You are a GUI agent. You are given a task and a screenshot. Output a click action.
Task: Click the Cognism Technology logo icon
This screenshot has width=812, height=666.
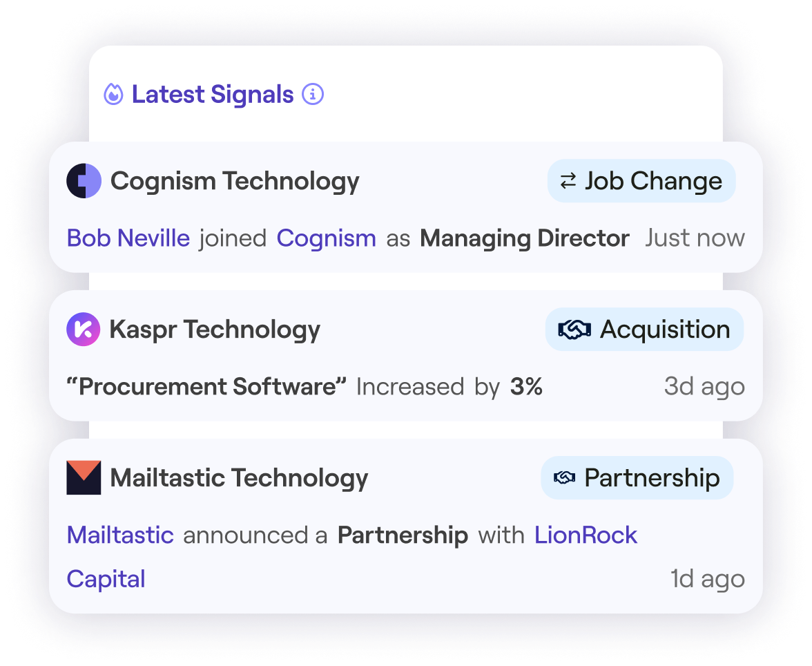[x=84, y=182]
